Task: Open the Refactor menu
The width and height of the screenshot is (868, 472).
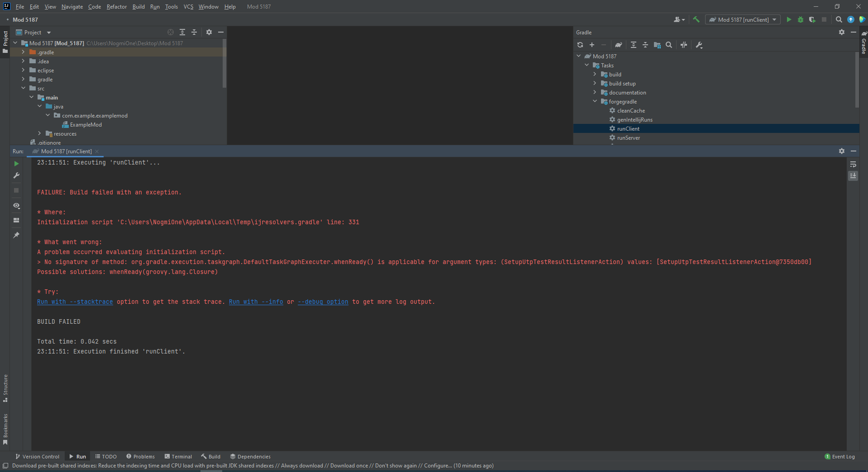Action: pos(116,7)
